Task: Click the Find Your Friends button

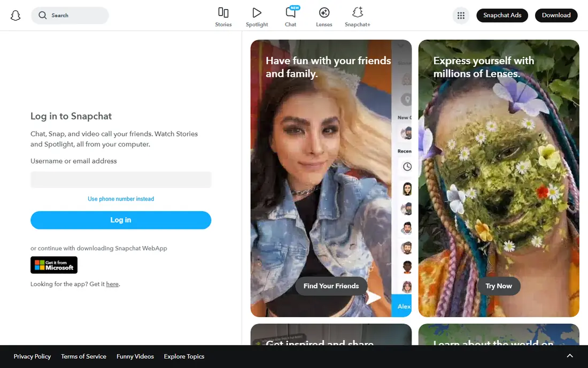Action: tap(331, 286)
